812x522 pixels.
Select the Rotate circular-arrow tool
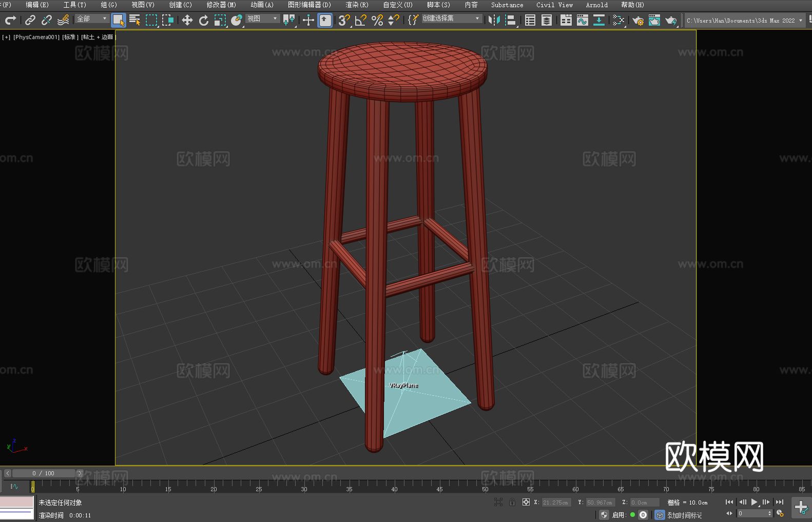[204, 20]
